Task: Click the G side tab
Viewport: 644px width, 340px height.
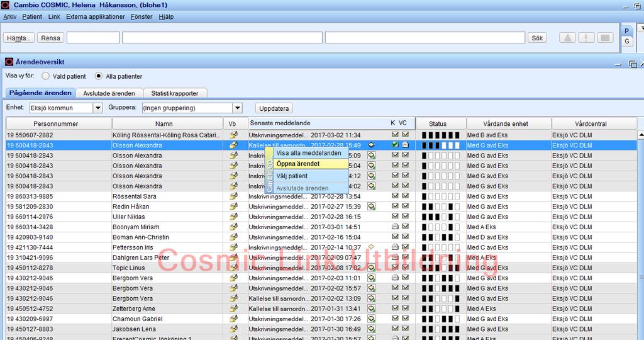Action: [x=627, y=41]
